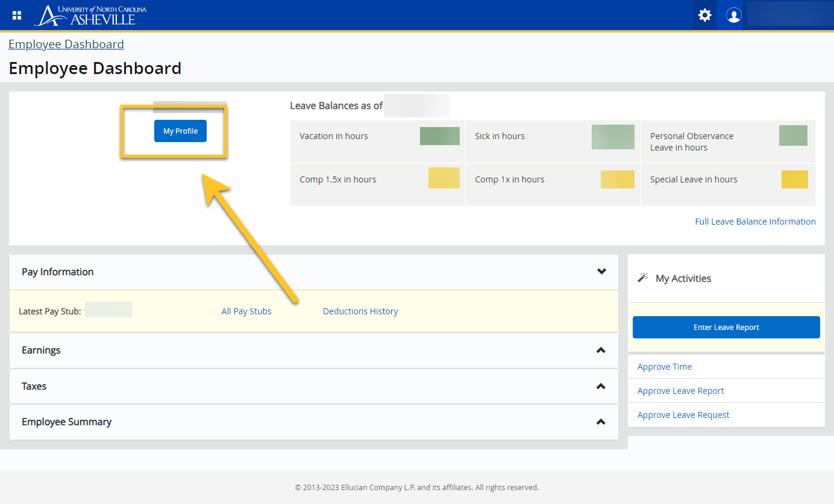Open Full Leave Balance Information link
The height and width of the screenshot is (504, 834).
tap(755, 222)
